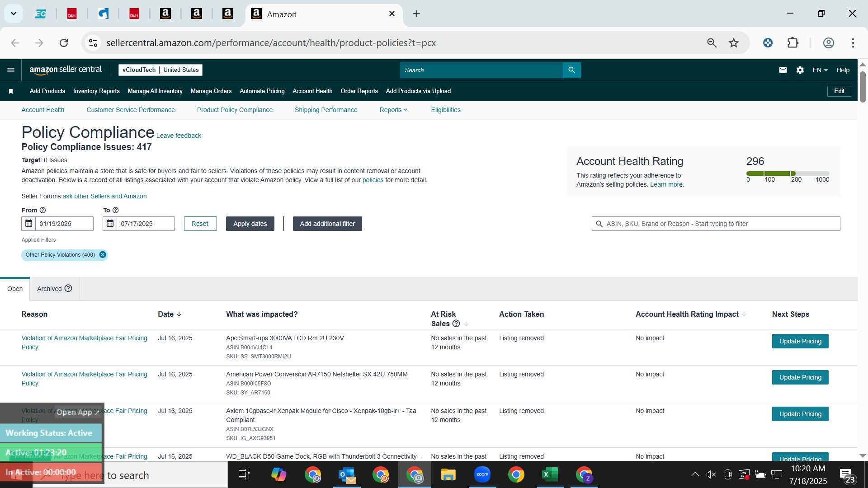Click the To date input field
Screen dimensions: 868x488
146,224
